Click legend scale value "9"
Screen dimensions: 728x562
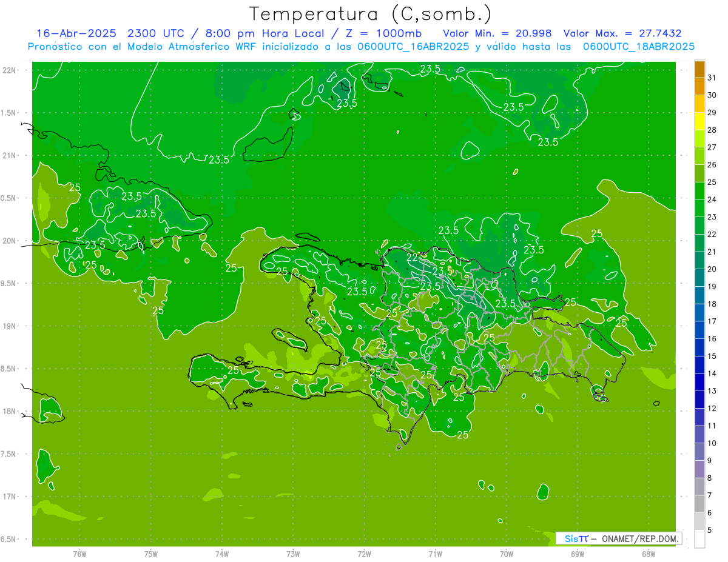(x=710, y=461)
